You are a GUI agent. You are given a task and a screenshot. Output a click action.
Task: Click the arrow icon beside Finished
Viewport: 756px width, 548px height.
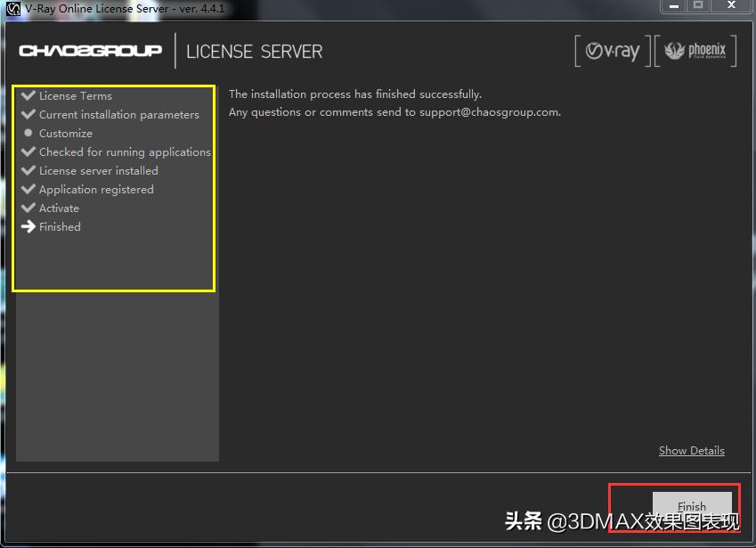28,226
